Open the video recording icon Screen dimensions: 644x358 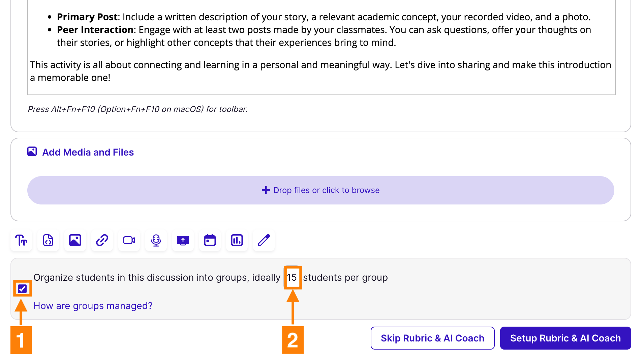tap(129, 240)
